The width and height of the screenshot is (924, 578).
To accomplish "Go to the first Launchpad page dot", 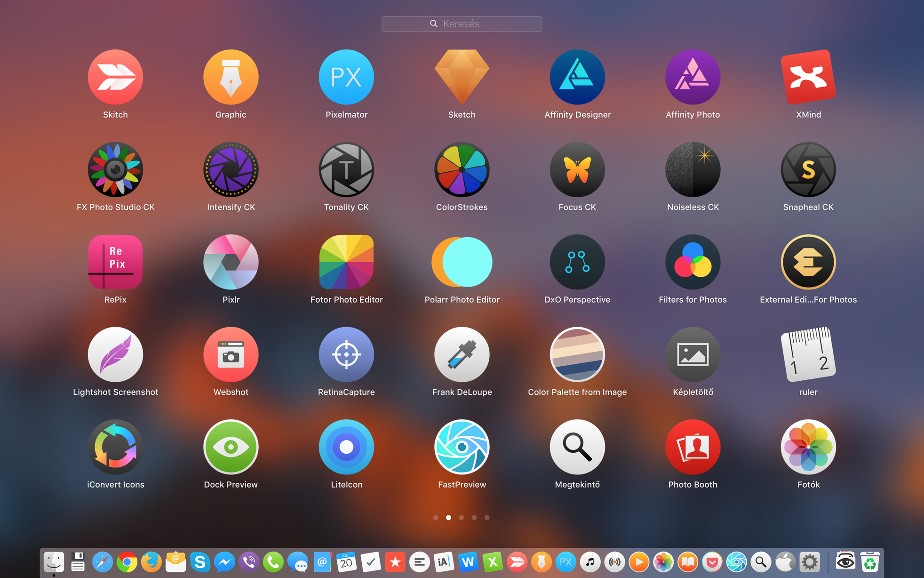I will (x=436, y=518).
